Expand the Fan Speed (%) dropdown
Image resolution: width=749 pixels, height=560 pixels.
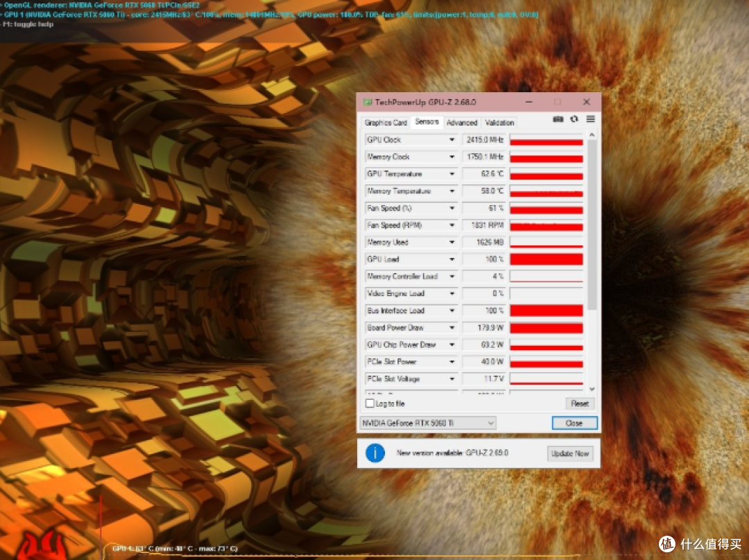coord(451,208)
